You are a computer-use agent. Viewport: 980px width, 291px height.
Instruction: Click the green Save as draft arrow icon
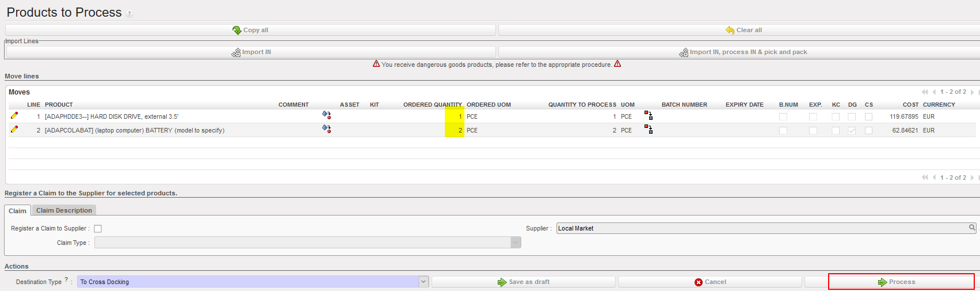[502, 282]
